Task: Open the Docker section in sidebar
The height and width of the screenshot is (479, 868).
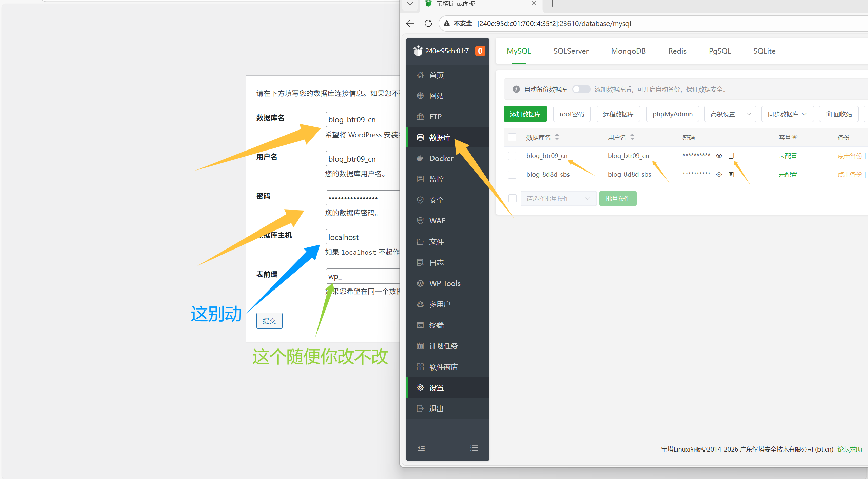Action: [x=441, y=158]
